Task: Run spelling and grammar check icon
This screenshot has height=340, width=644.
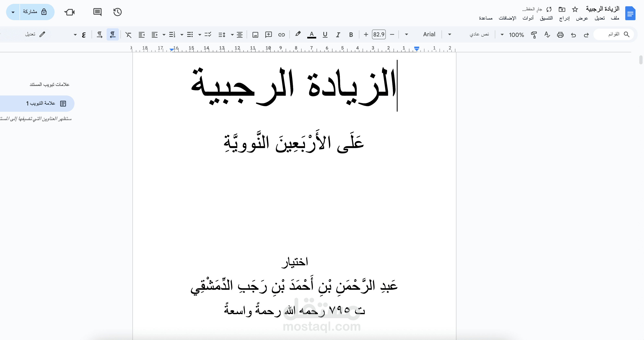Action: coord(547,35)
